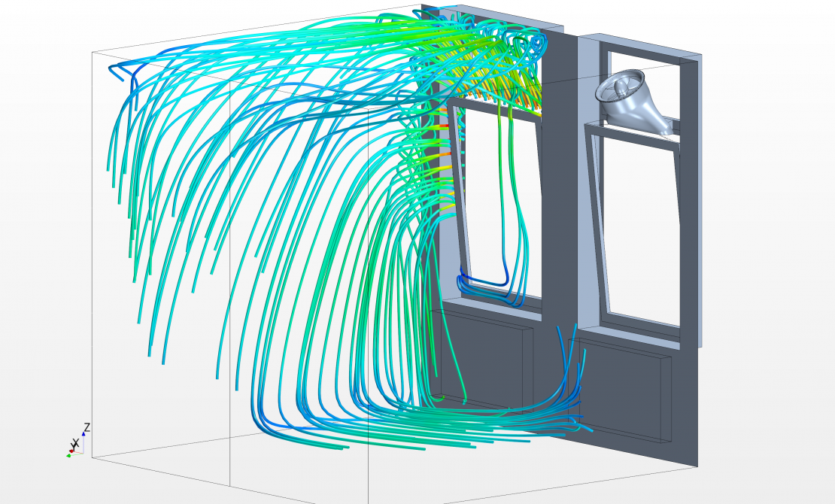This screenshot has height=504, width=835.
Task: Click the red-orange high-velocity streamline near window top
Action: click(x=444, y=152)
